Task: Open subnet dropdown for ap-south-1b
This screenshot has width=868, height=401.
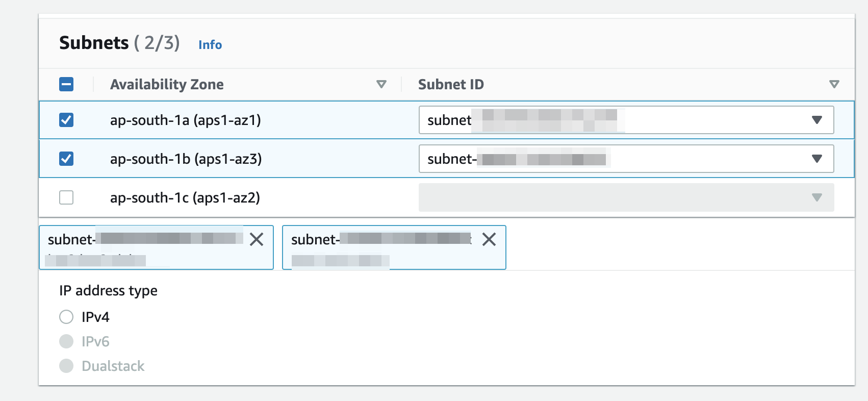Action: click(x=626, y=159)
